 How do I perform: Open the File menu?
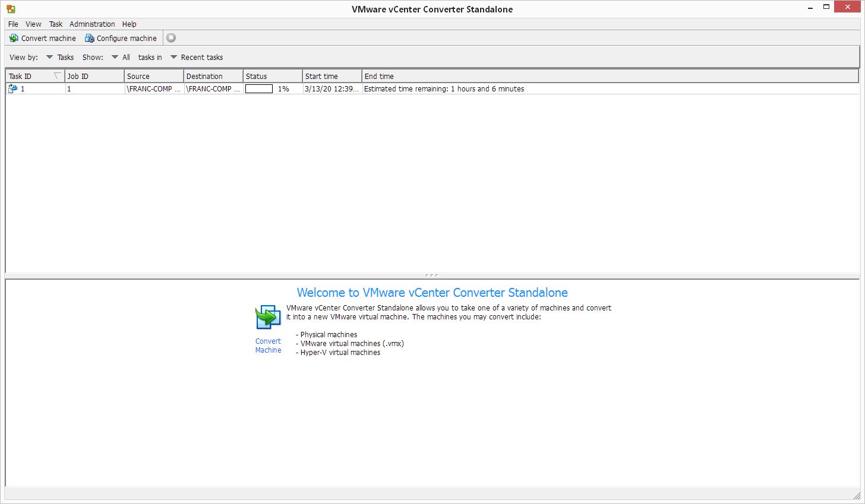point(13,24)
